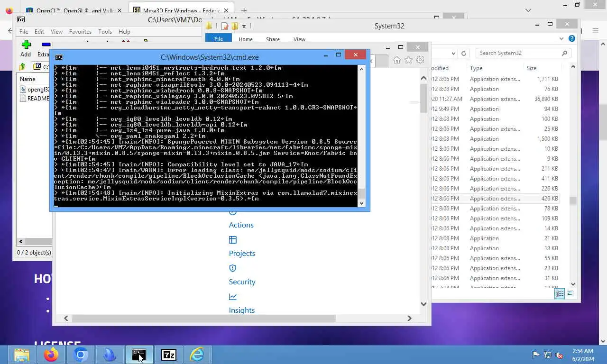607x364 pixels.
Task: Open the 7-Zip File menu
Action: tap(23, 32)
